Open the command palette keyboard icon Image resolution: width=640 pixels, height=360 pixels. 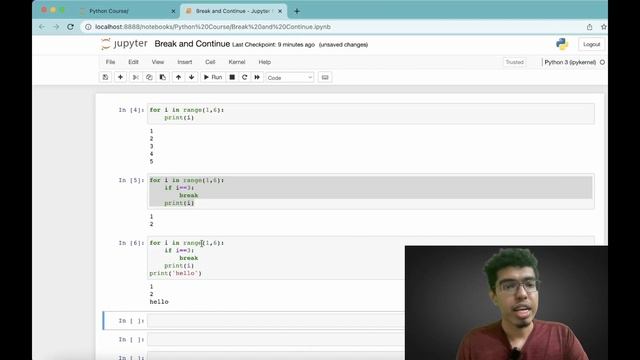325,77
